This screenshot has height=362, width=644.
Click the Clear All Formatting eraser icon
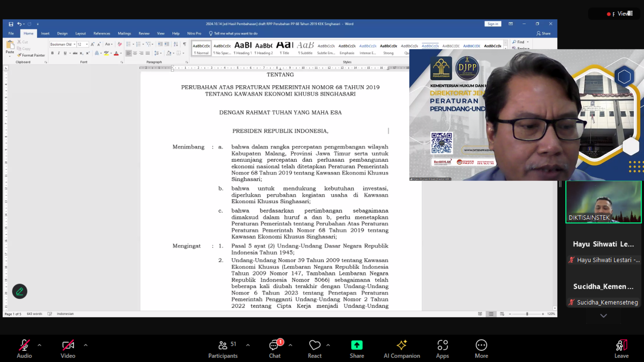click(120, 44)
